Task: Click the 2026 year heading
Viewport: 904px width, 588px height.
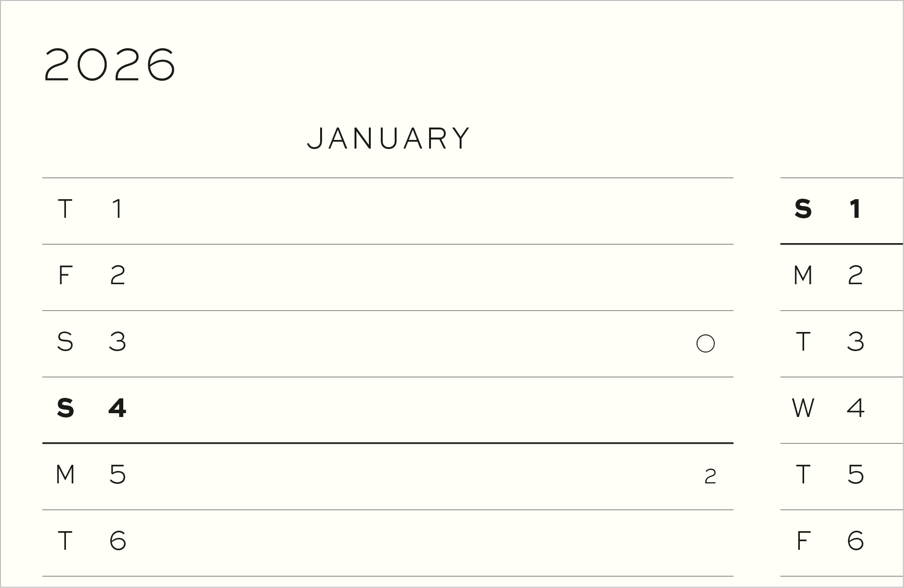Action: 110,64
